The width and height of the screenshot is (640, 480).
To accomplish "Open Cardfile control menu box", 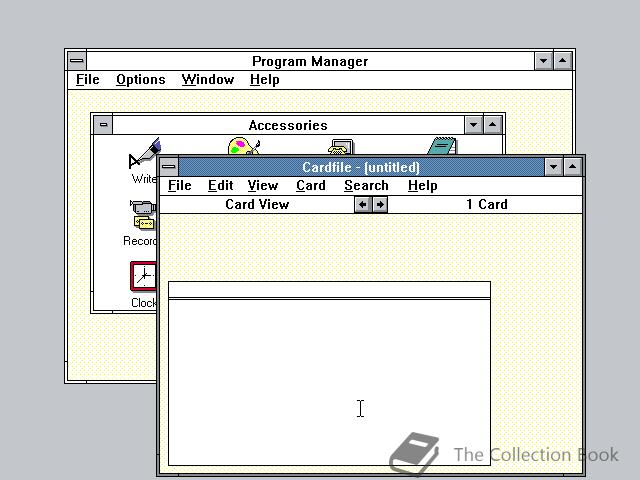I will tap(169, 167).
